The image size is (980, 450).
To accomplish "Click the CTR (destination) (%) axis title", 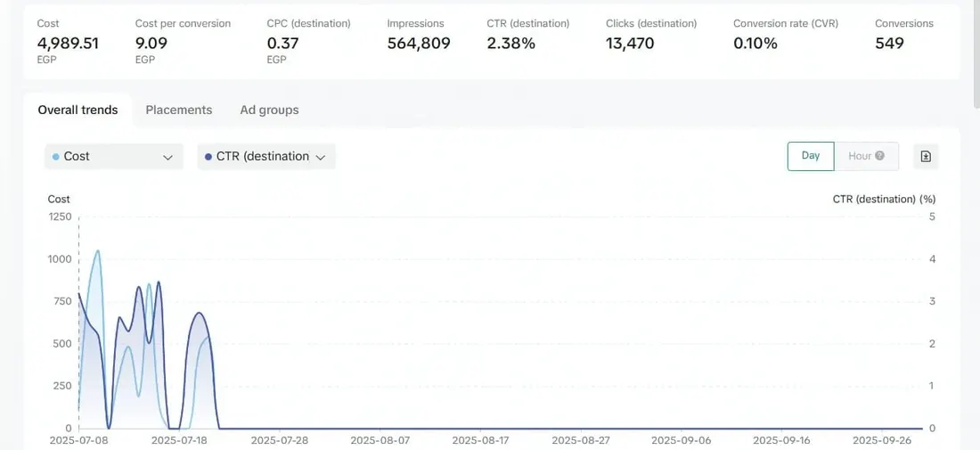I will coord(884,200).
